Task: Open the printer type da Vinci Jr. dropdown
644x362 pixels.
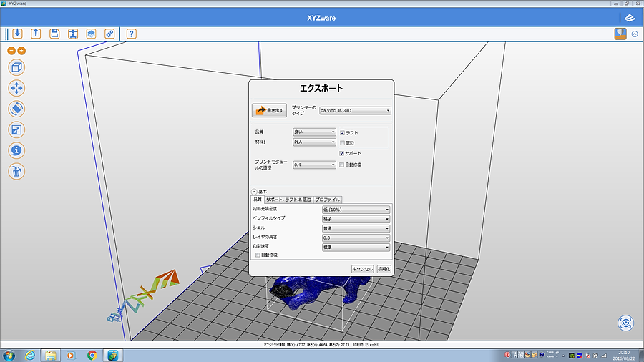Action: [x=355, y=110]
